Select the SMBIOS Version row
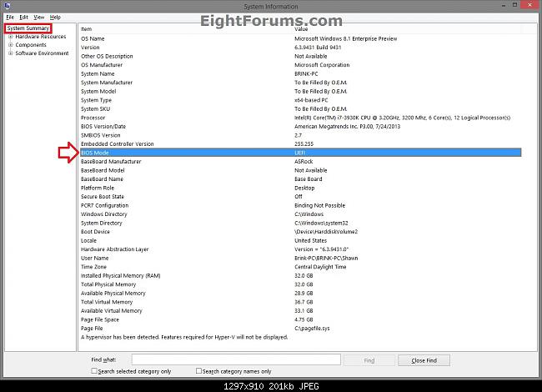 coord(300,135)
